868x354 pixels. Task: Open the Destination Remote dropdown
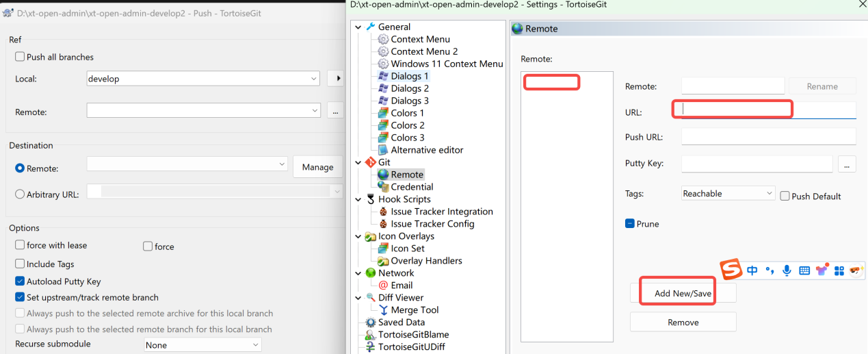(187, 164)
